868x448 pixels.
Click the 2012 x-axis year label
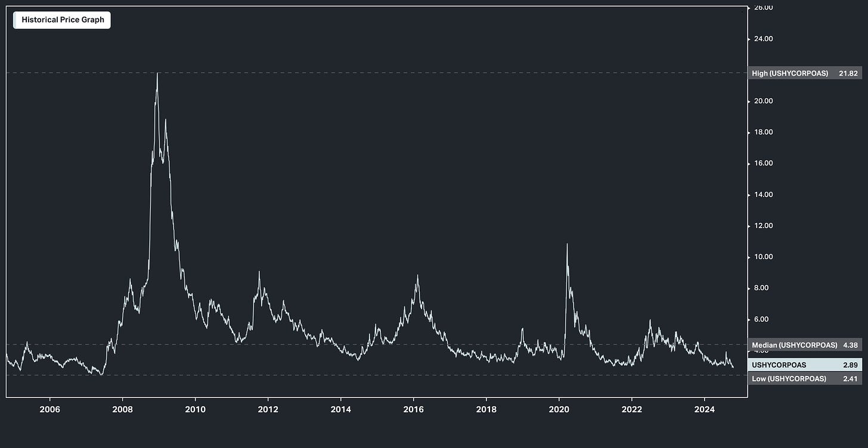(268, 409)
